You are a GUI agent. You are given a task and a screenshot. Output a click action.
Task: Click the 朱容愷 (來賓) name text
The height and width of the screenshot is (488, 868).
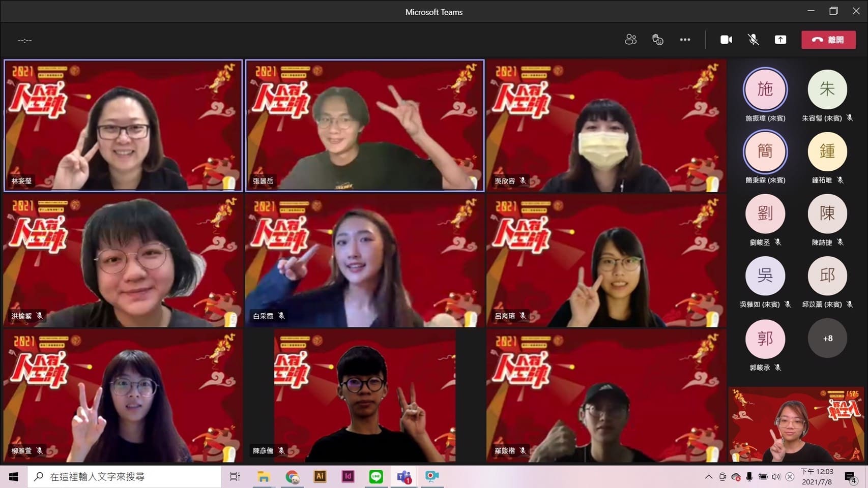(822, 118)
